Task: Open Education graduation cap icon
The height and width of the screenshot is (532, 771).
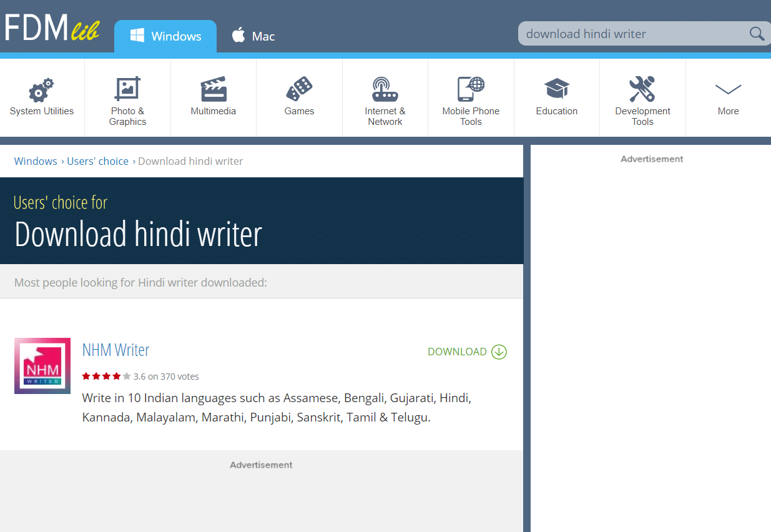Action: [x=557, y=89]
